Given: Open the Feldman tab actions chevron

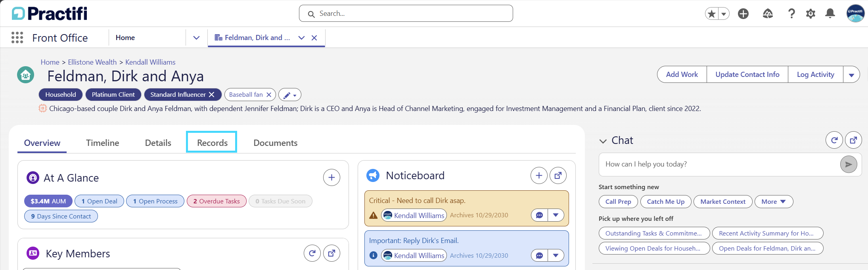Looking at the screenshot, I should point(301,38).
